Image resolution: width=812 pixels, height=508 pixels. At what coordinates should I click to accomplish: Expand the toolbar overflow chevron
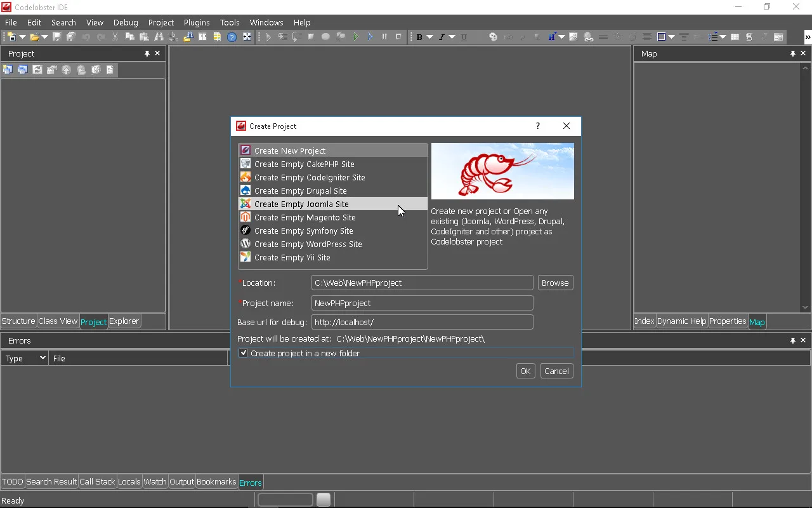click(x=807, y=37)
